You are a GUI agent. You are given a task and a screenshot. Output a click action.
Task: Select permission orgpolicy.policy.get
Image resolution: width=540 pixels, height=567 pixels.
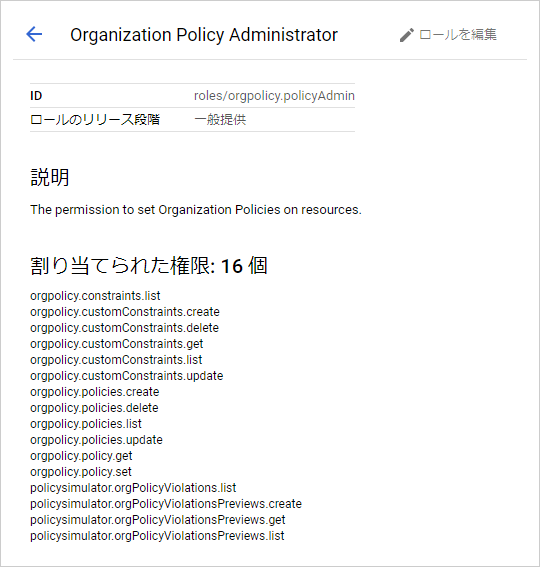[81, 456]
